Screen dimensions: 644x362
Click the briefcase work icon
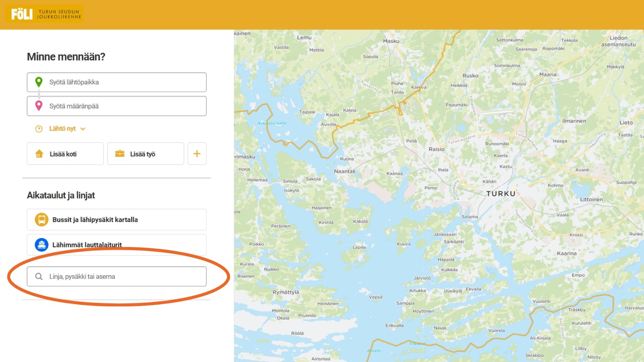120,154
